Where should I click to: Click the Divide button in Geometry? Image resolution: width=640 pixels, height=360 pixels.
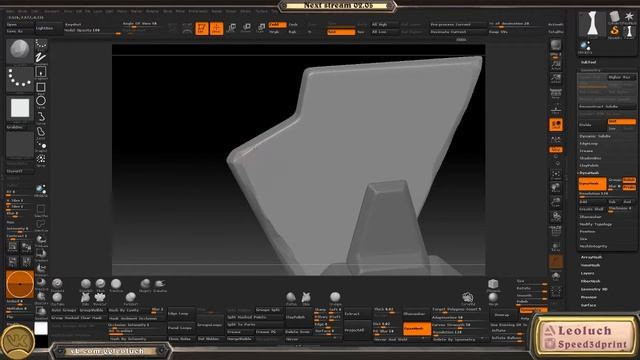point(593,125)
